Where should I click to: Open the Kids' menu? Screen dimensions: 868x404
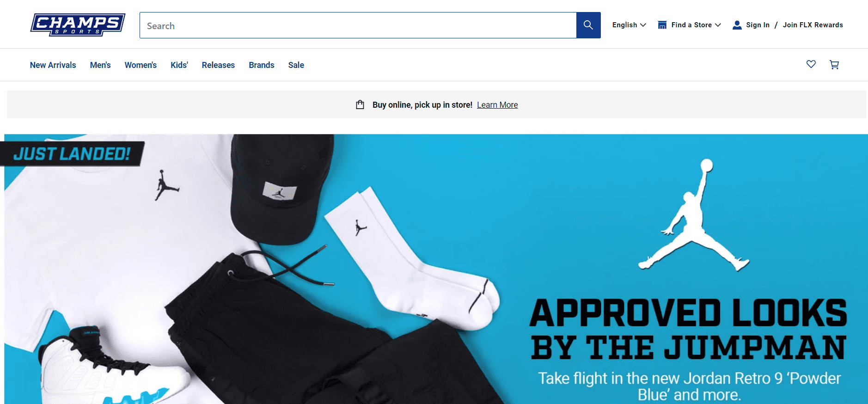click(179, 65)
